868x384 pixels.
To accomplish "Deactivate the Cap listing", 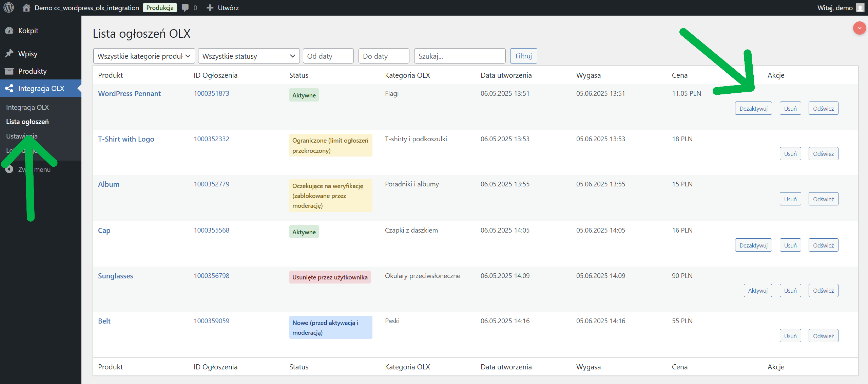I will [x=753, y=245].
